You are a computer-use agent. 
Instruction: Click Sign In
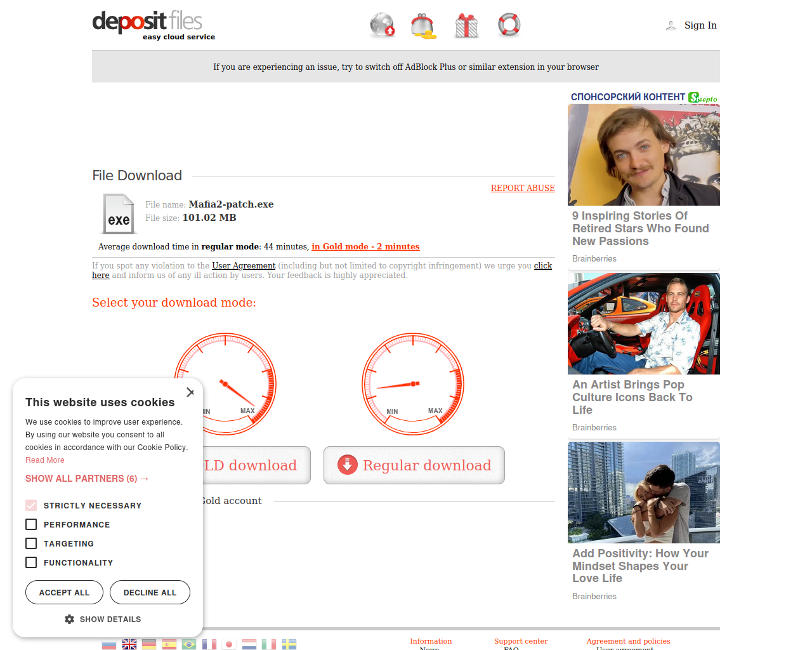[x=700, y=25]
